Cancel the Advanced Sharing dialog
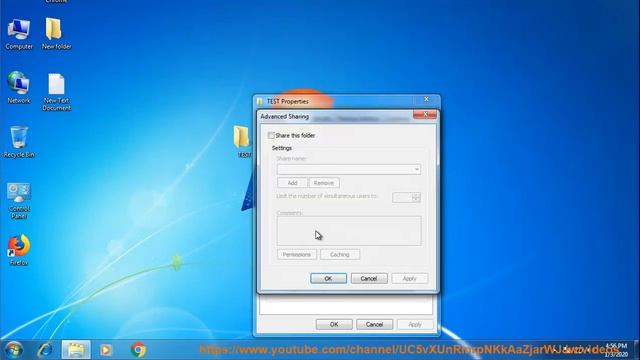Screen dimensions: 640x360 (369, 278)
